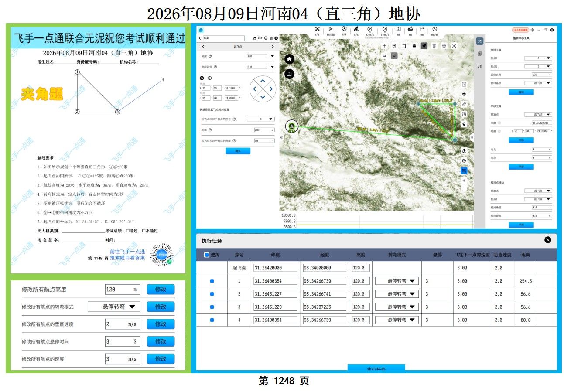
Task: Select the eraser tool on the map
Action: 464,150
